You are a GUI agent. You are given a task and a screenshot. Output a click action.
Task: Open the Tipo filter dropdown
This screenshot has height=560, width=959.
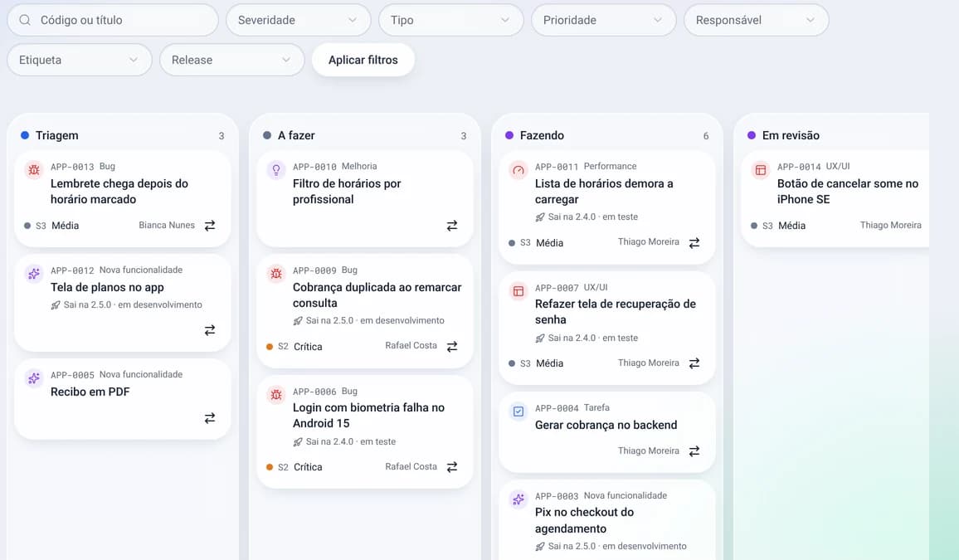(x=450, y=20)
